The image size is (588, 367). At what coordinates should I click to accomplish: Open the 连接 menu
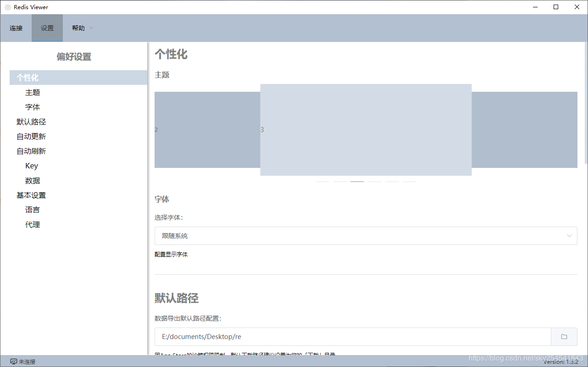[16, 28]
